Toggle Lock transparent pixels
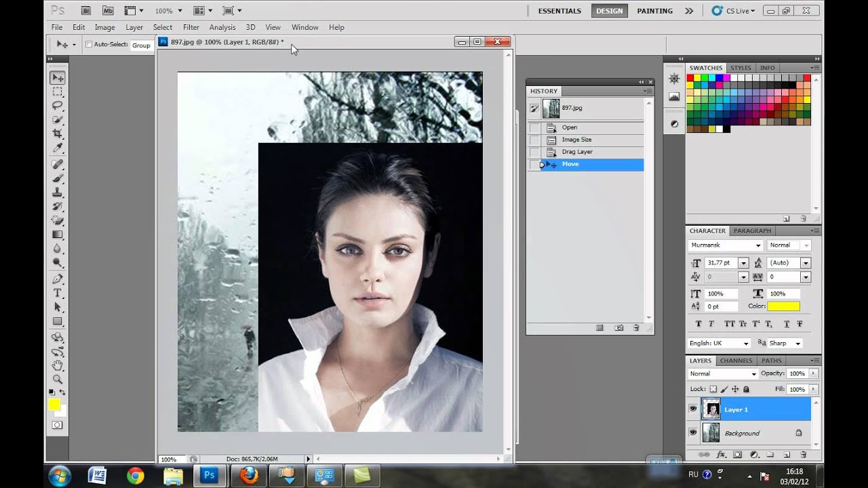Image resolution: width=868 pixels, height=488 pixels. [x=713, y=389]
